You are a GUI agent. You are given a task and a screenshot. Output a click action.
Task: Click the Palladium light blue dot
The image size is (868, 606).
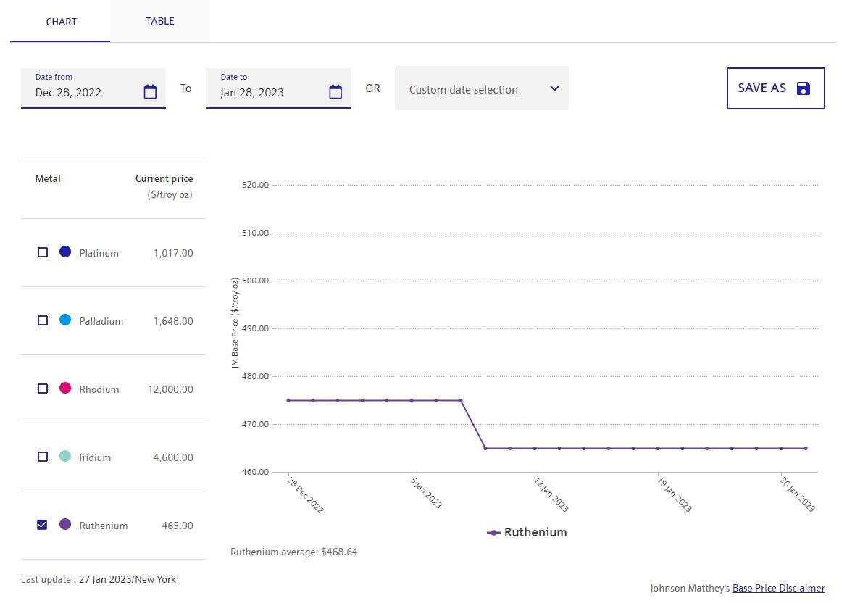[x=65, y=320]
